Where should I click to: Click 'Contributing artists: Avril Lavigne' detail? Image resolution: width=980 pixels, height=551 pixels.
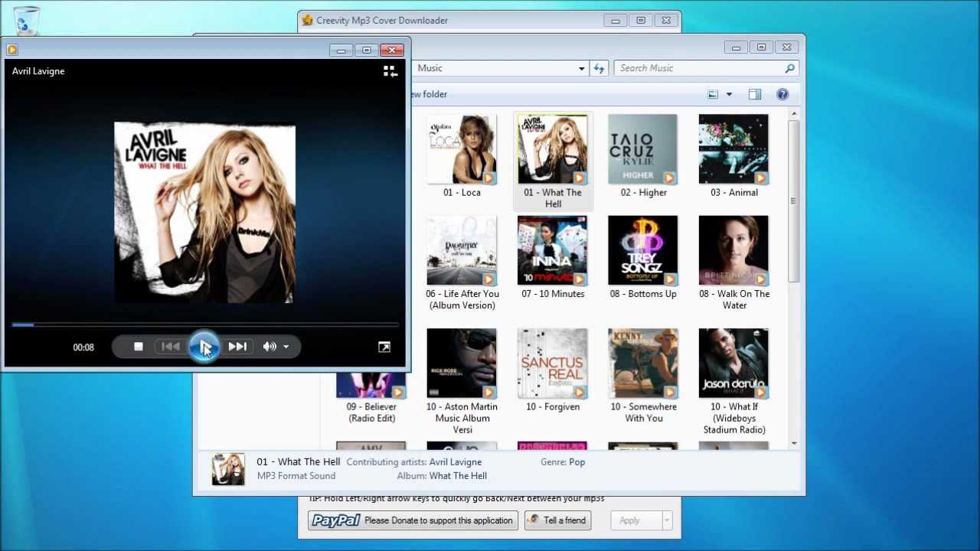point(414,462)
